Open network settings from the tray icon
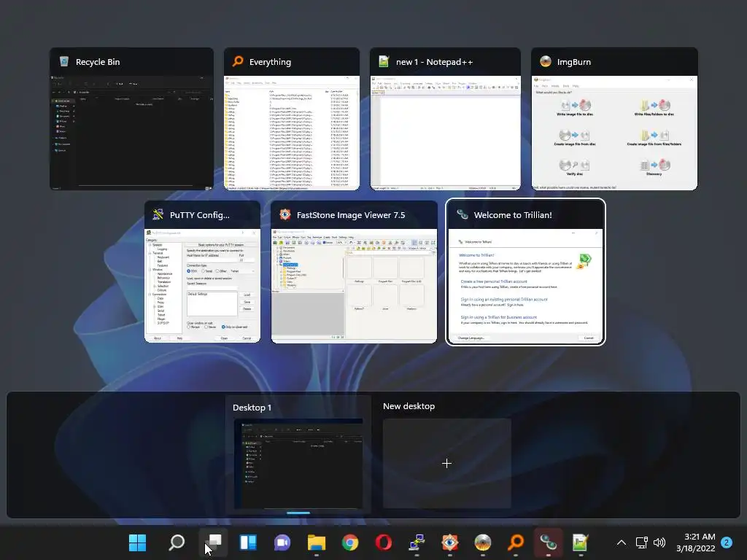 click(x=641, y=542)
